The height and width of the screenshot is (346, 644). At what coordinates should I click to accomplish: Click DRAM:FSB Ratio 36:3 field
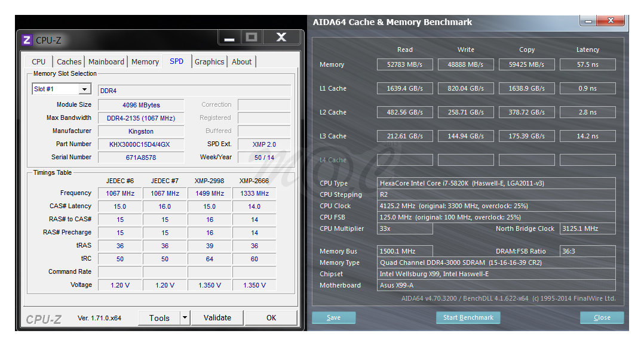click(x=587, y=251)
